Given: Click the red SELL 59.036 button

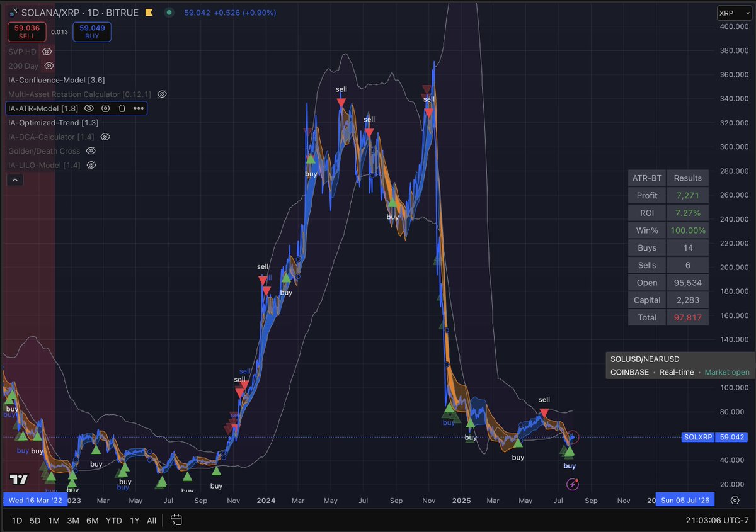Looking at the screenshot, I should coord(26,31).
